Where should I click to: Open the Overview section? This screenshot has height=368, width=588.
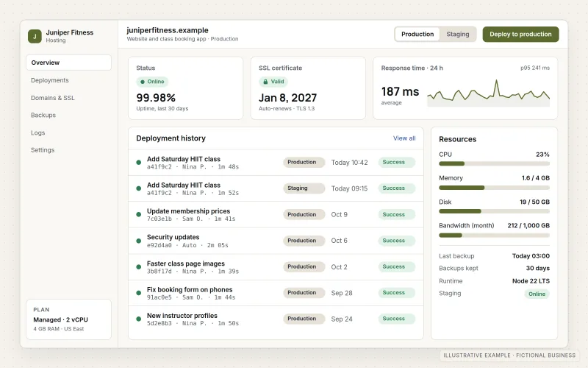[68, 63]
